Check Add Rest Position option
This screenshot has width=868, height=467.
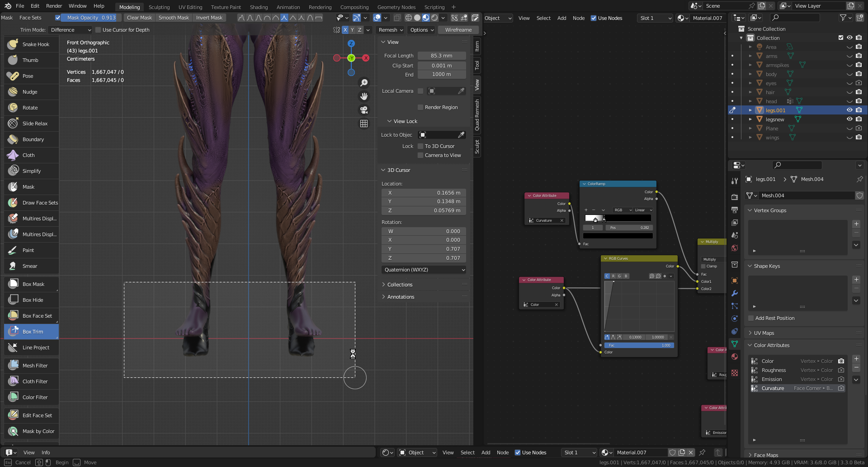tap(751, 318)
